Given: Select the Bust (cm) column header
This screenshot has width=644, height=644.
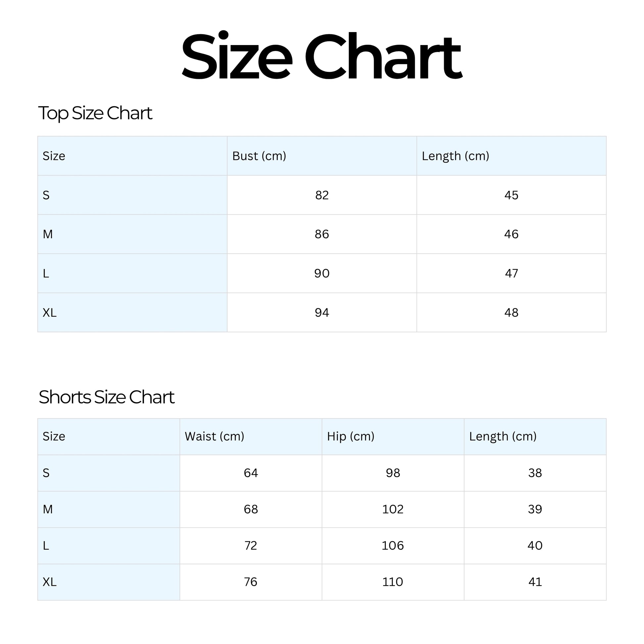Looking at the screenshot, I should (x=259, y=156).
